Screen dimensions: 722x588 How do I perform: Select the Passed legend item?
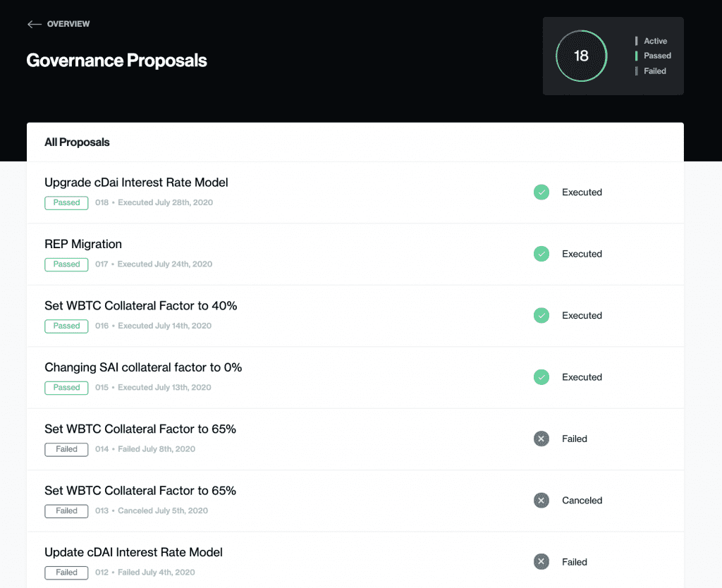coord(657,56)
